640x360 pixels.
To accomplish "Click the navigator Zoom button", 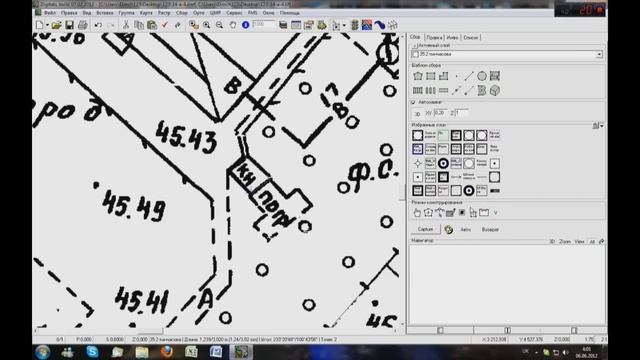I will point(565,242).
